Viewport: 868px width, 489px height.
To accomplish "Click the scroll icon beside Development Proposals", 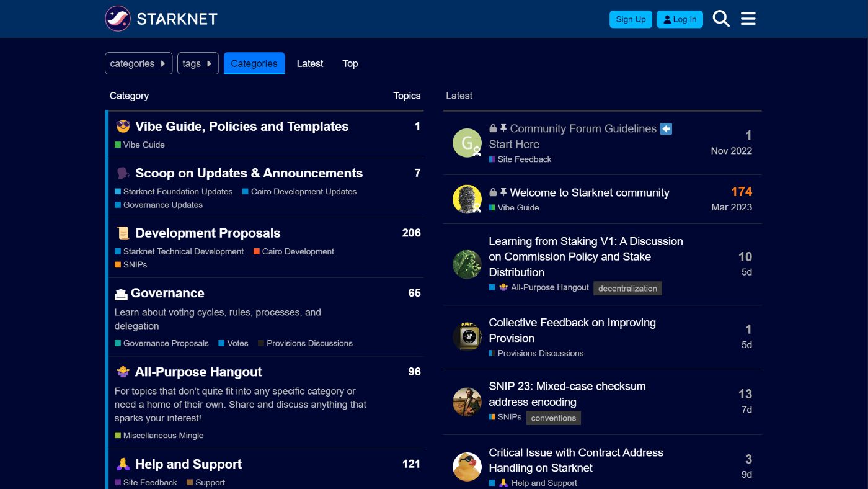I will coord(123,233).
